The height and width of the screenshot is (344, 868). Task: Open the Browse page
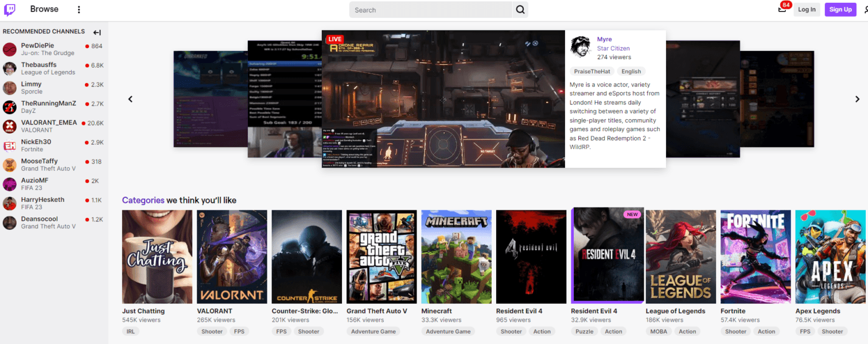coord(44,9)
